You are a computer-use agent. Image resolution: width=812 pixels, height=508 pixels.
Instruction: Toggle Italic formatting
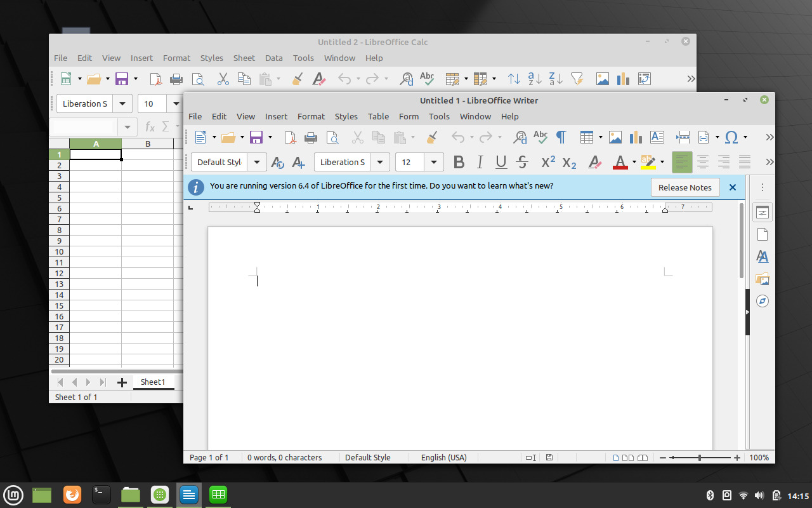[x=480, y=163]
